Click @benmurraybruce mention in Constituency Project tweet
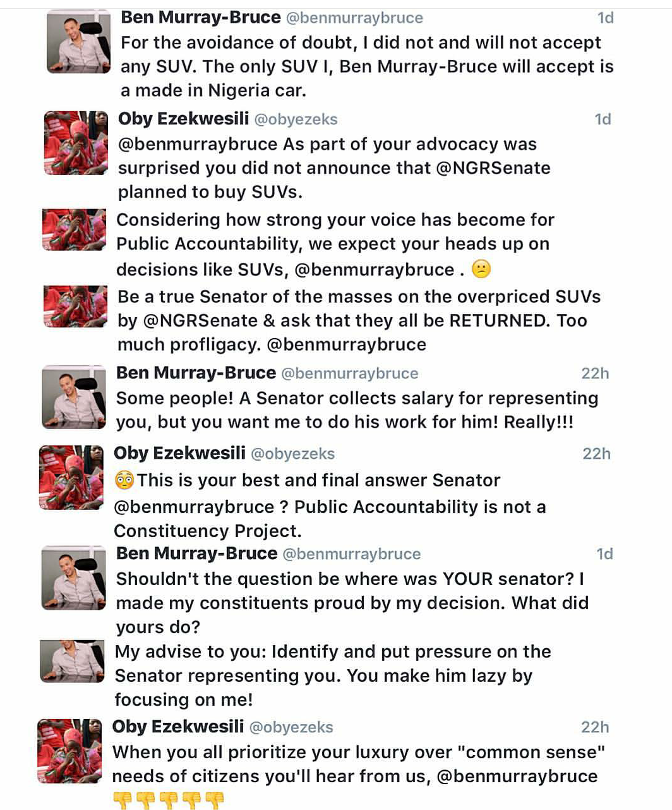The height and width of the screenshot is (810, 672). tap(194, 507)
